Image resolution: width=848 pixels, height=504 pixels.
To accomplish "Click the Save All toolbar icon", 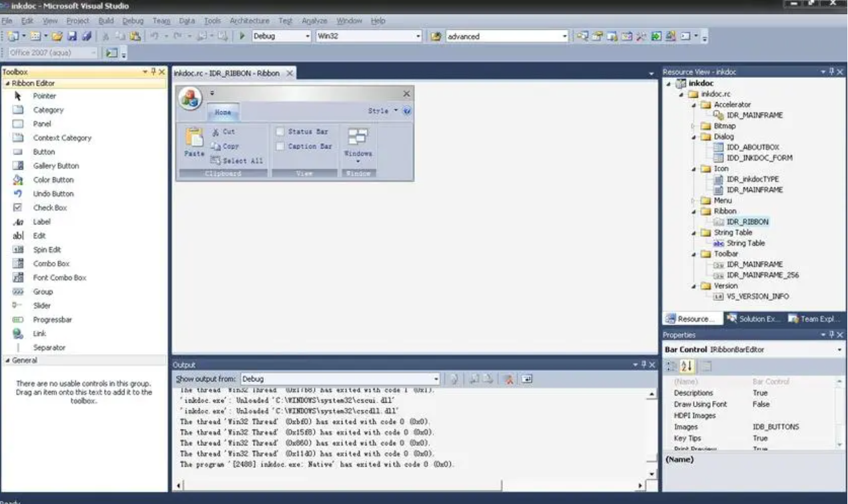I will pos(87,37).
